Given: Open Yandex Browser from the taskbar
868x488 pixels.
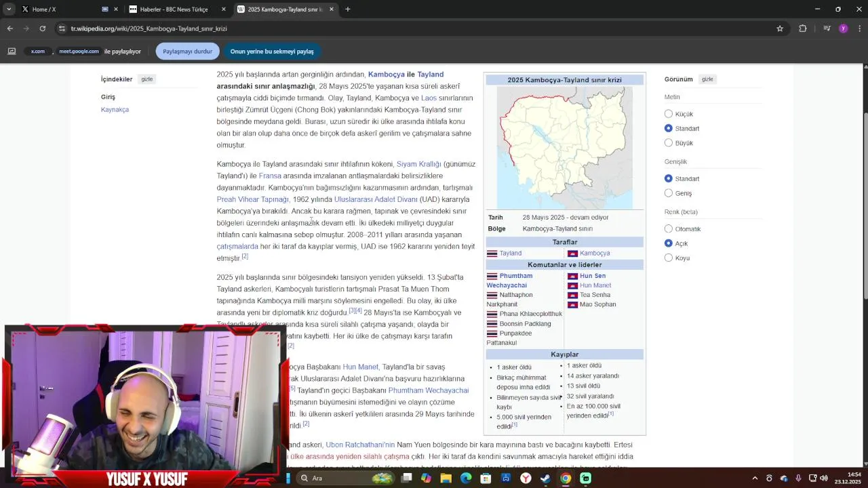Looking at the screenshot, I should click(x=526, y=479).
